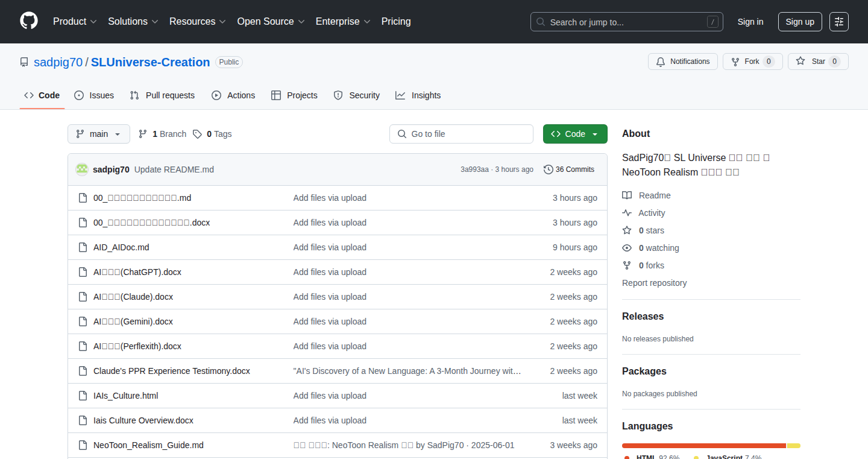Switch to the Projects tab

point(294,95)
